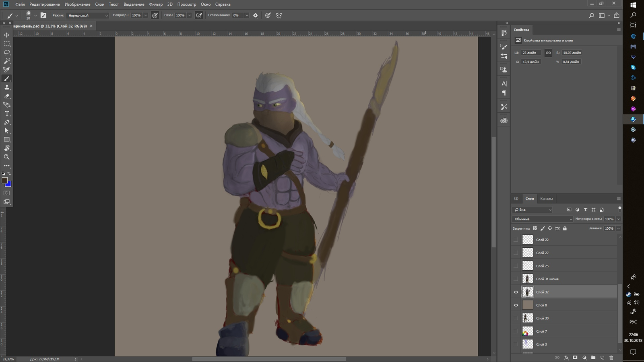This screenshot has height=362, width=644.
Task: Switch to the Каналы tab
Action: [x=546, y=199]
